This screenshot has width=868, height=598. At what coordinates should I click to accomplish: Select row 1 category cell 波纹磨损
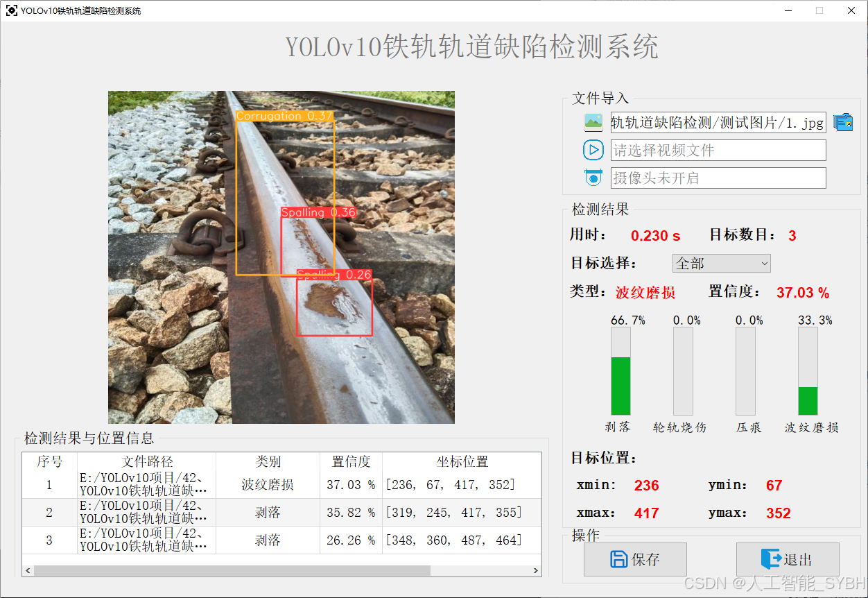[x=268, y=484]
